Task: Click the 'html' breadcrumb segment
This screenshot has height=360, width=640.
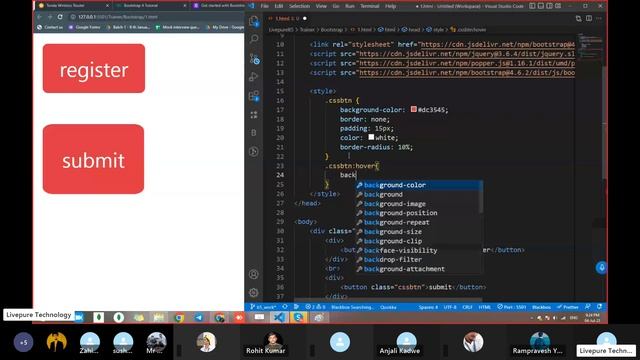Action: (387, 30)
